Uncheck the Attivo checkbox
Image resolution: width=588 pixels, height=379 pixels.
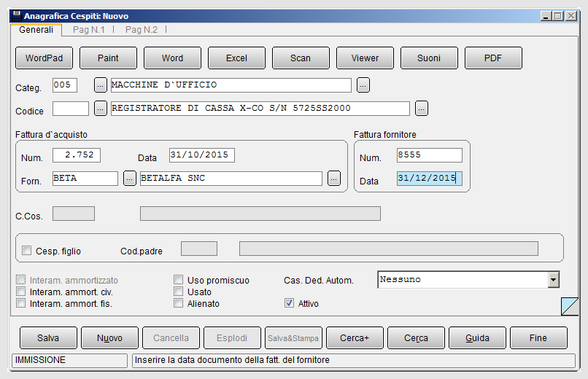tap(289, 303)
